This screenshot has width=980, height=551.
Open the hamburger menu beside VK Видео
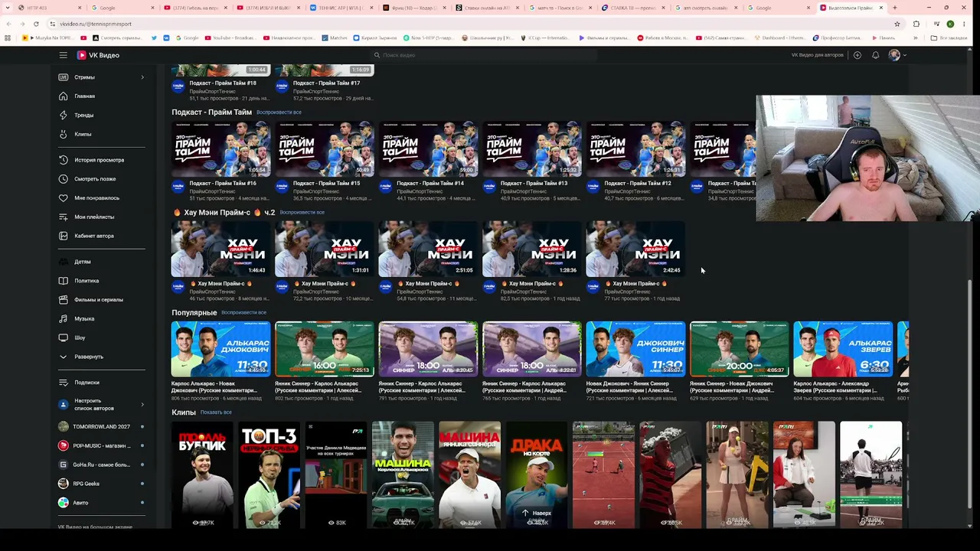tap(64, 55)
